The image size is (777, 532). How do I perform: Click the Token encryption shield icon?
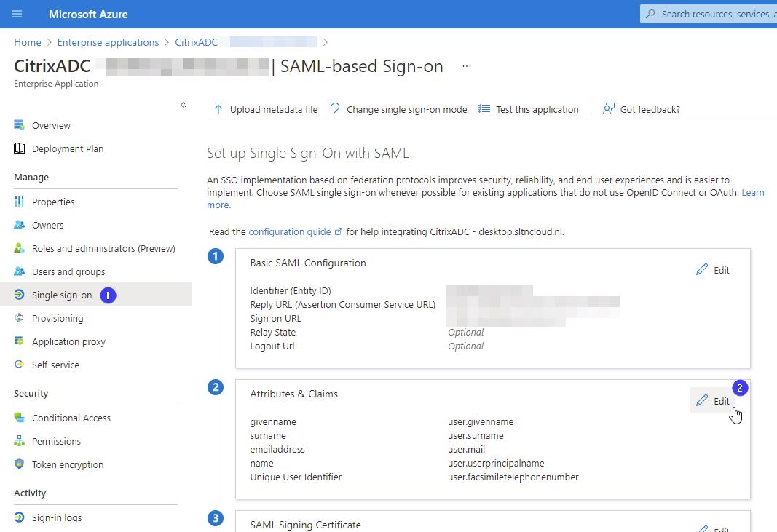pyautogui.click(x=19, y=464)
